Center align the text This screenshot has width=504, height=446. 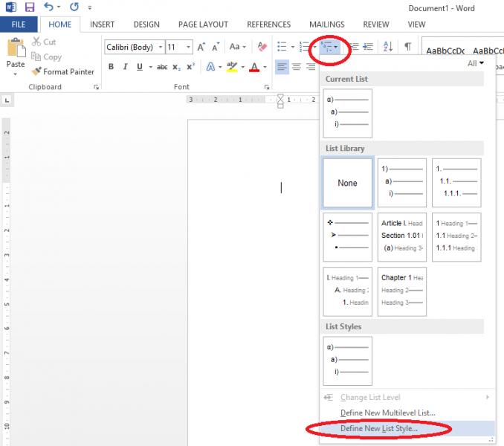(297, 67)
